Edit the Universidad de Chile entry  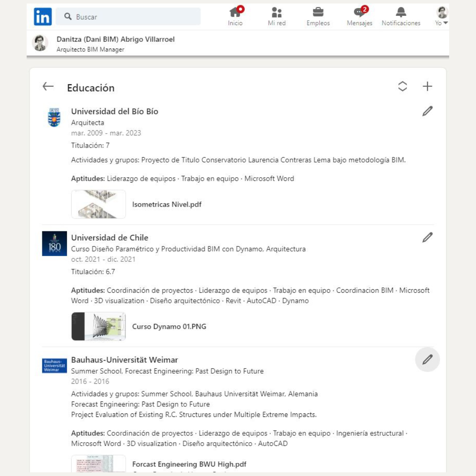click(427, 238)
